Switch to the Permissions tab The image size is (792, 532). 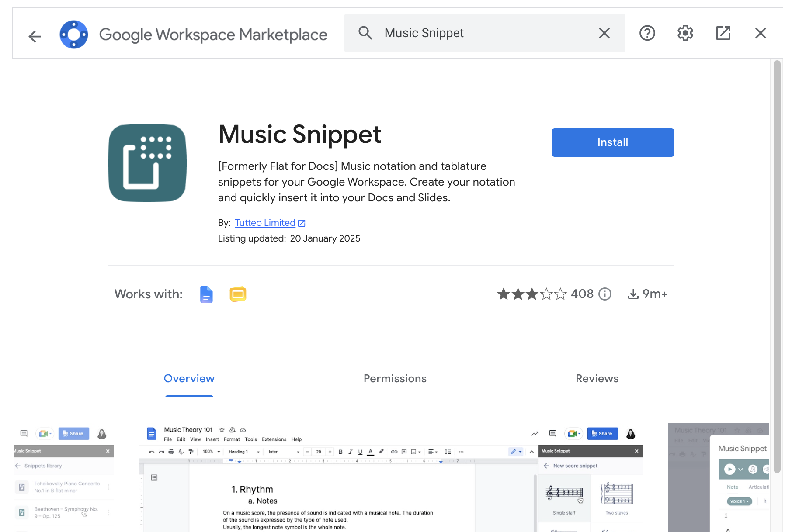(395, 379)
